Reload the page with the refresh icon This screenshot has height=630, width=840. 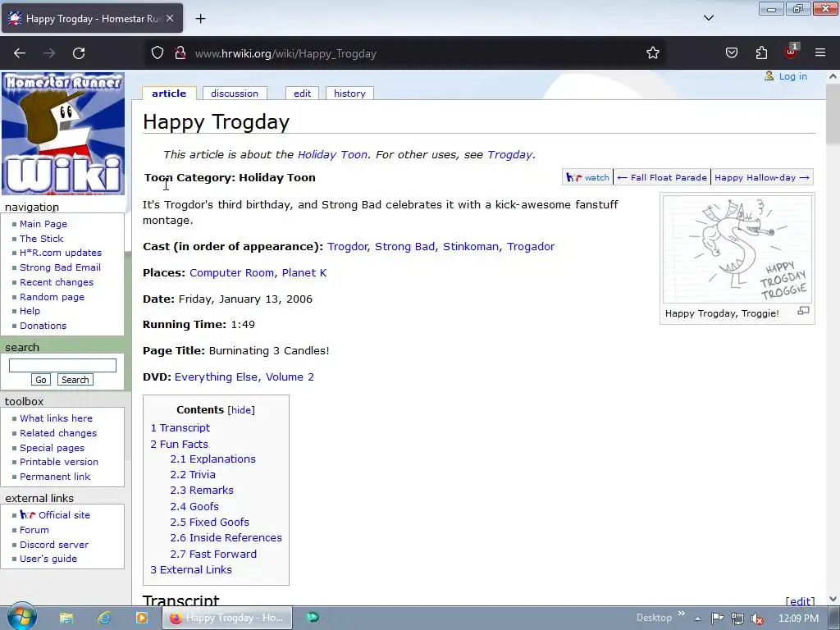click(x=79, y=53)
